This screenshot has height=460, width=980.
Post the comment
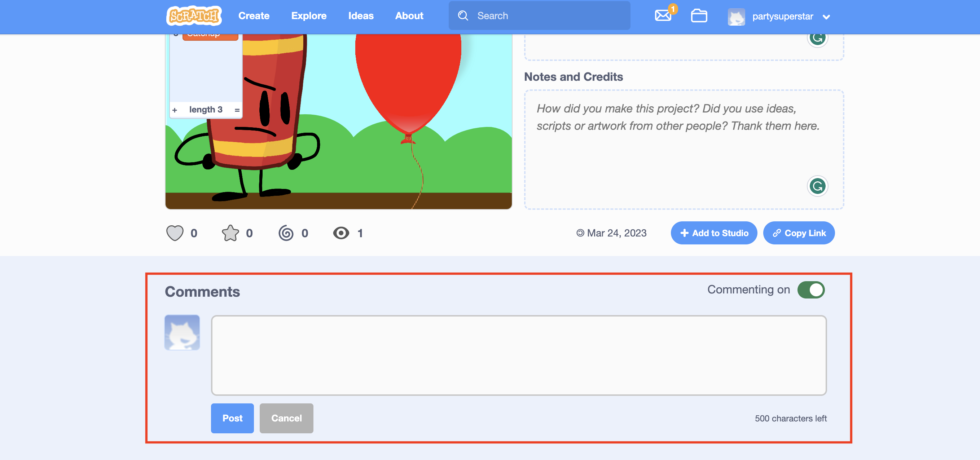click(x=232, y=418)
